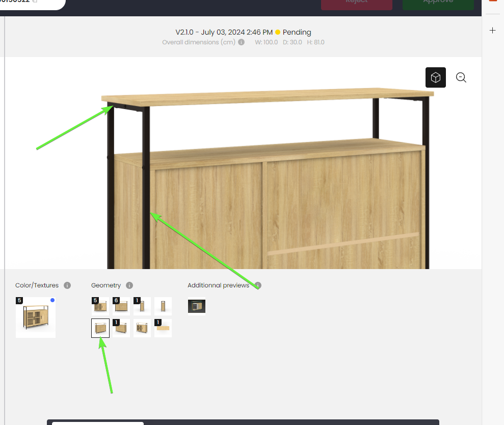Select second-row cabinet thumbnail with badge 1
Screen dimensions: 504x425
[x=121, y=328]
